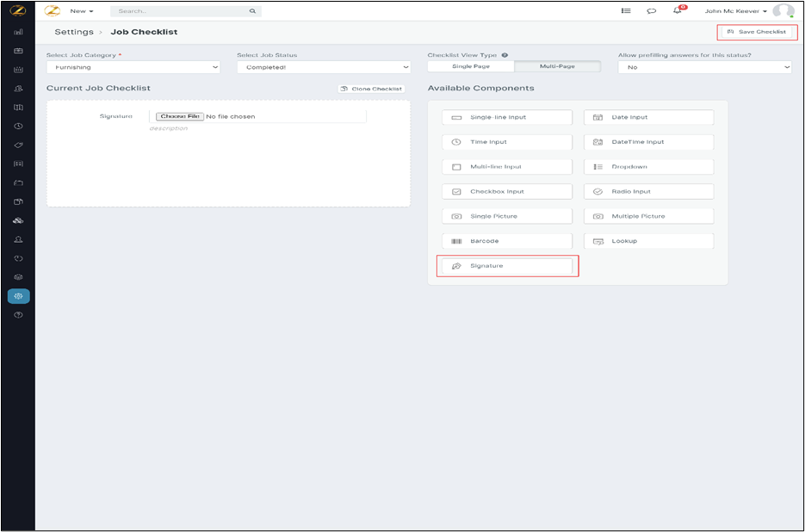Expand the New menu in top bar
805x532 pixels.
(x=82, y=11)
